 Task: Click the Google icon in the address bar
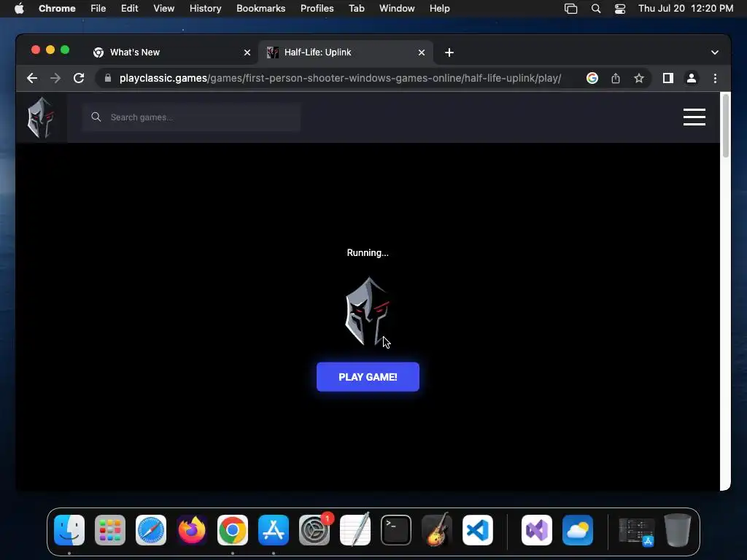coord(592,78)
